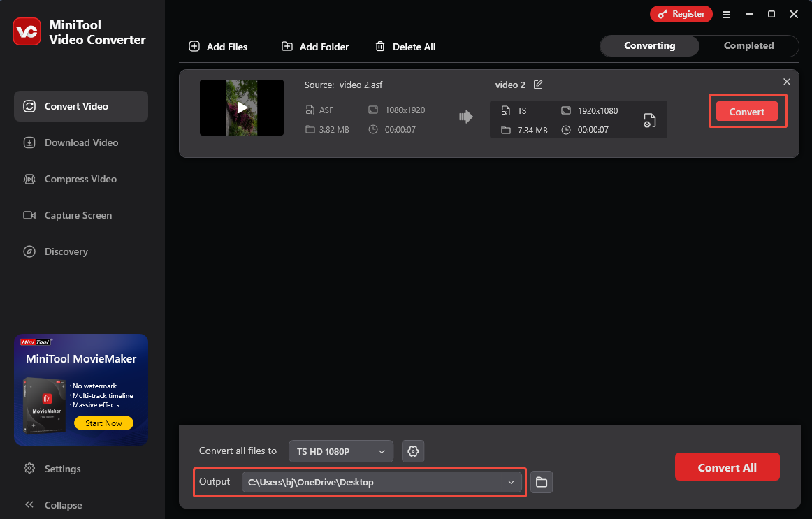Click Convert for video 2

point(747,111)
